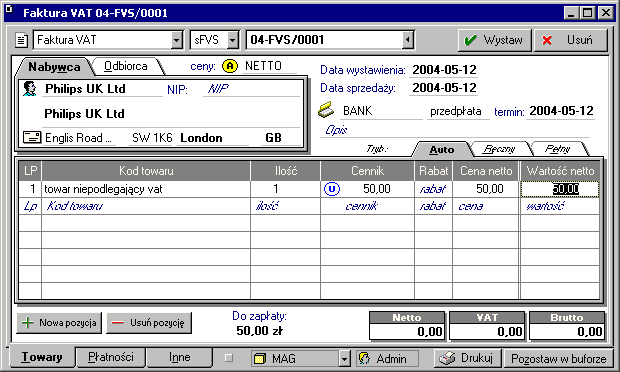Viewport: 620px width, 372px height.
Task: Click the wartość placeholder in new row
Action: 560,206
